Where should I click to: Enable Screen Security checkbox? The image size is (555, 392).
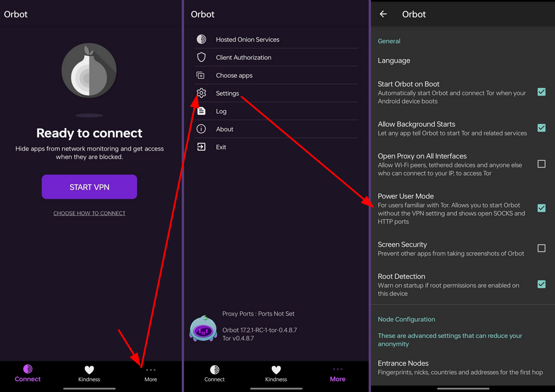coord(541,248)
